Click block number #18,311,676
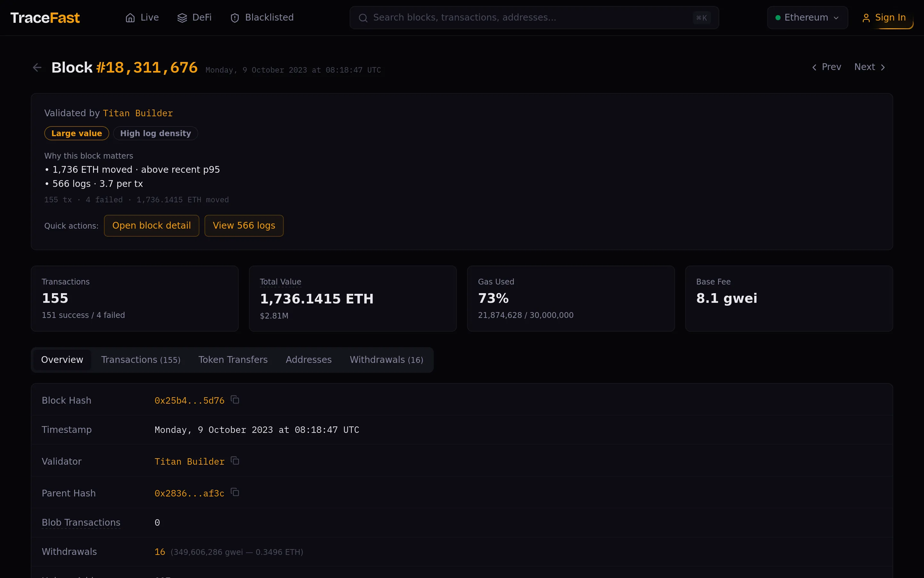The height and width of the screenshot is (578, 924). pos(147,68)
